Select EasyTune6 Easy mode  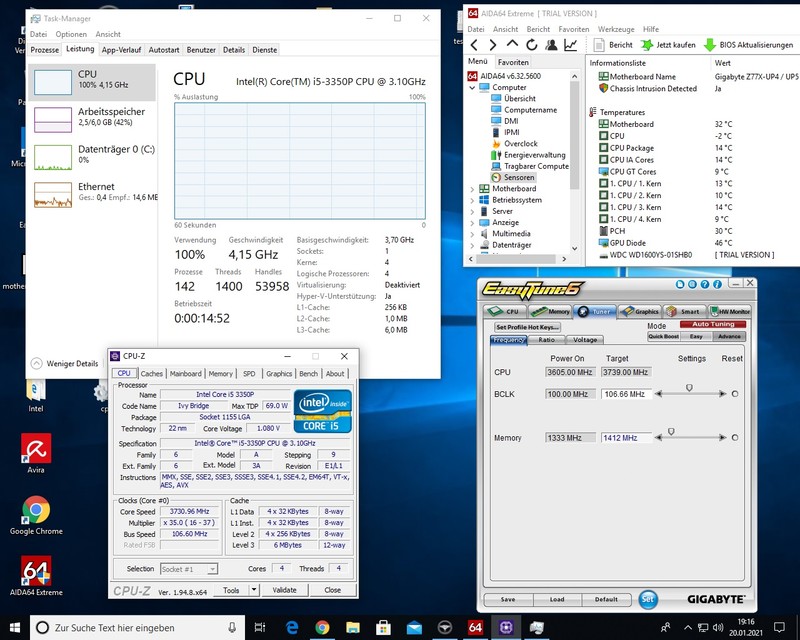[x=696, y=336]
